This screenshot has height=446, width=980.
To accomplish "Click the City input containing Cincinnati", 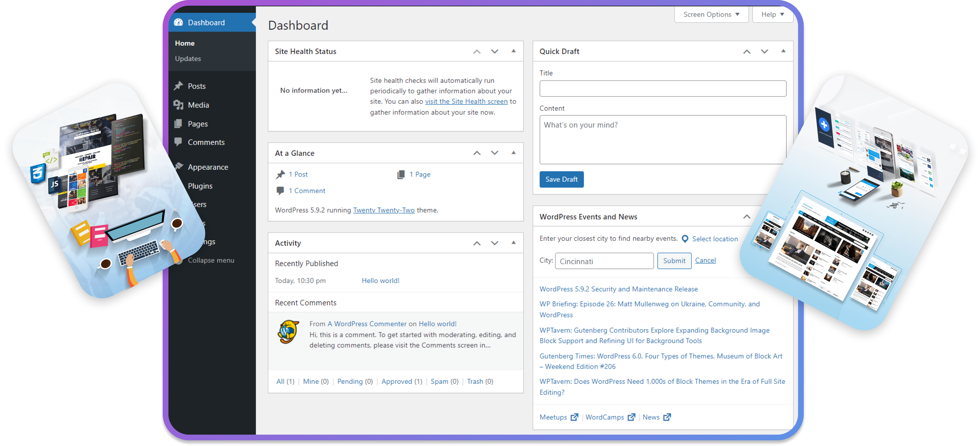I will pyautogui.click(x=604, y=261).
